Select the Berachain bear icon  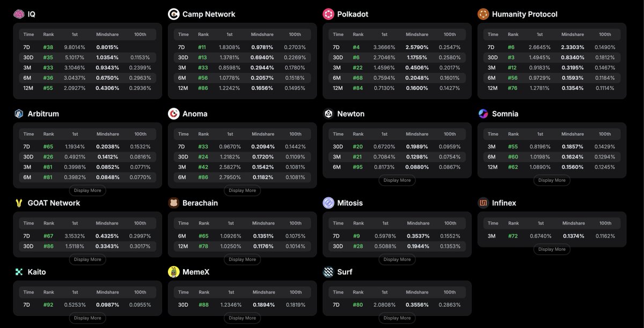point(173,203)
